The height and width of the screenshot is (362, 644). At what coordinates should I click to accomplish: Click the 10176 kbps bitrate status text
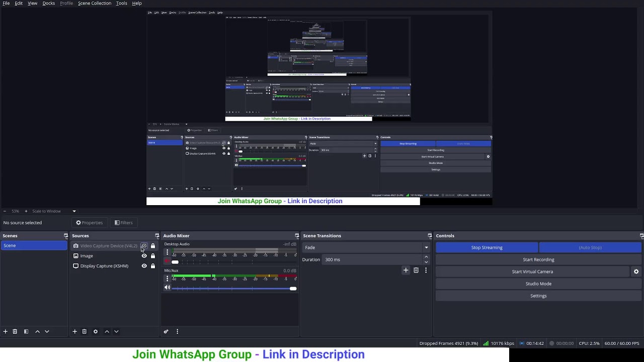pyautogui.click(x=502, y=343)
